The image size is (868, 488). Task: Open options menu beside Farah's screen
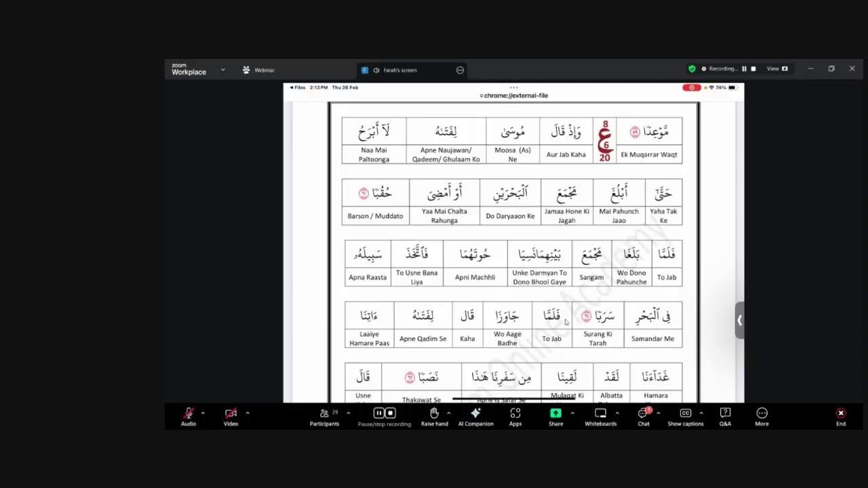460,70
